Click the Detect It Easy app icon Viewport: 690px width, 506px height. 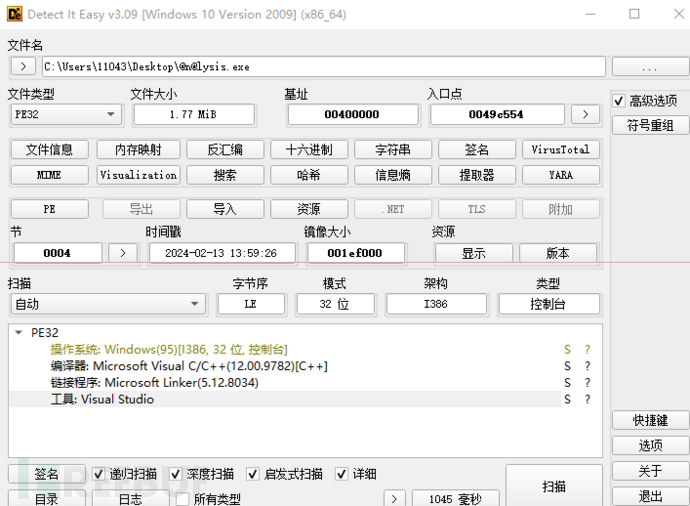[15, 14]
